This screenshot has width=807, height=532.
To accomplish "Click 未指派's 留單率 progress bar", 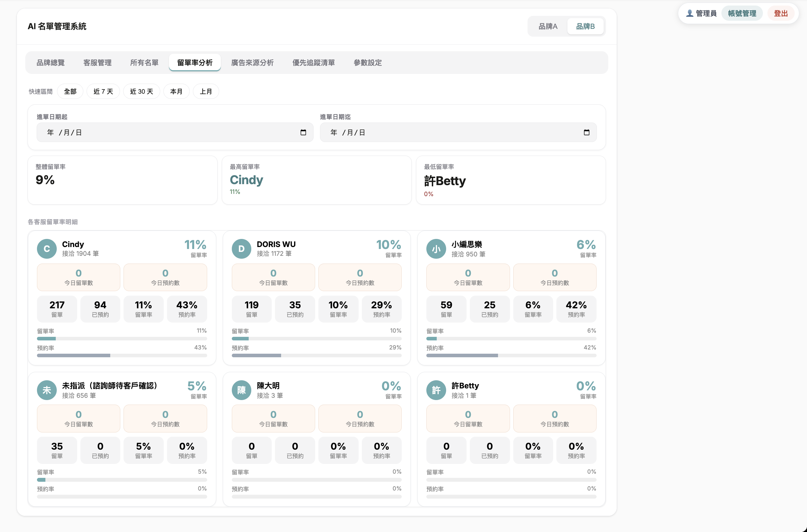I will click(x=122, y=480).
